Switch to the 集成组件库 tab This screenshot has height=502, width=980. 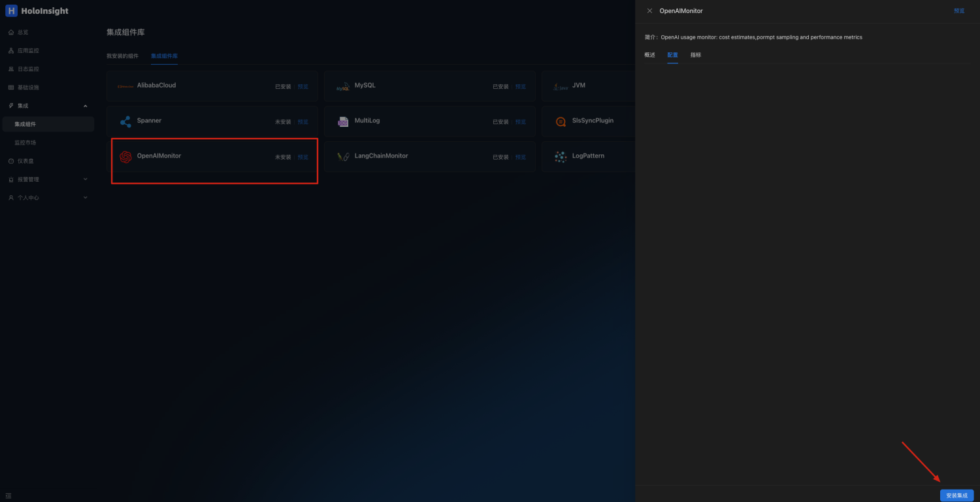(164, 56)
